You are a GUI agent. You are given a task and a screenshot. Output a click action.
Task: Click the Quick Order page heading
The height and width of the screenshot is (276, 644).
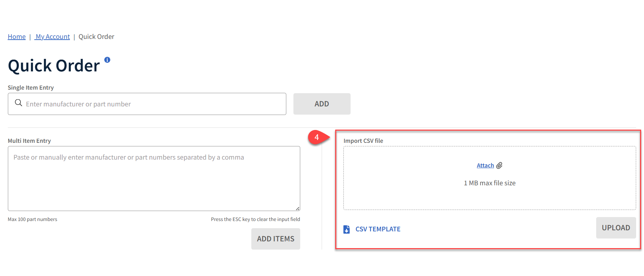point(54,66)
